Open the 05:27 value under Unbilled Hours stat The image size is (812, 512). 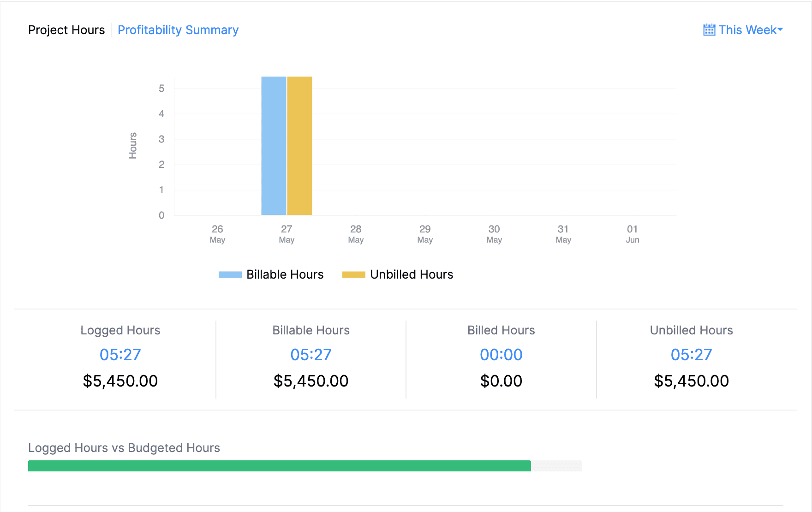[691, 355]
